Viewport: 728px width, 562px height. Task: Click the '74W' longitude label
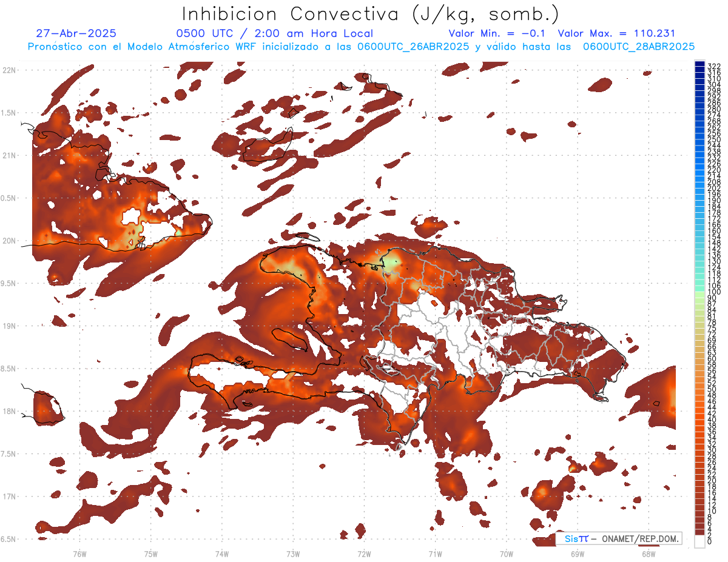(222, 554)
